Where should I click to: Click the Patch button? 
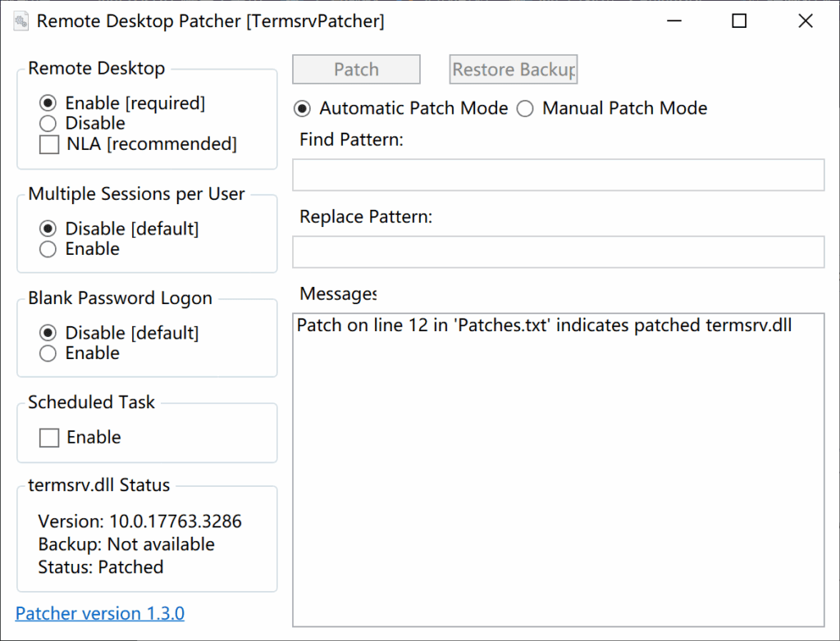click(x=355, y=69)
